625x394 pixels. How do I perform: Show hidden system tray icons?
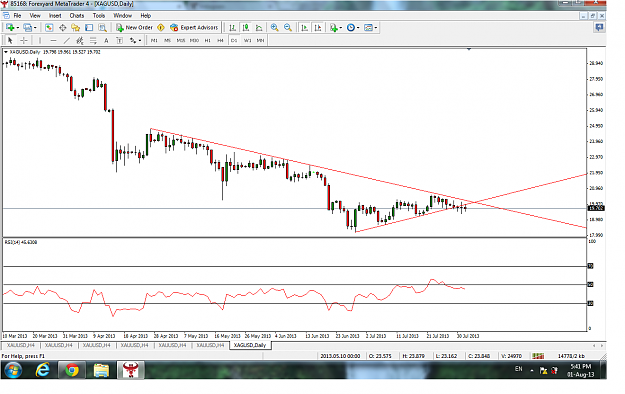532,370
